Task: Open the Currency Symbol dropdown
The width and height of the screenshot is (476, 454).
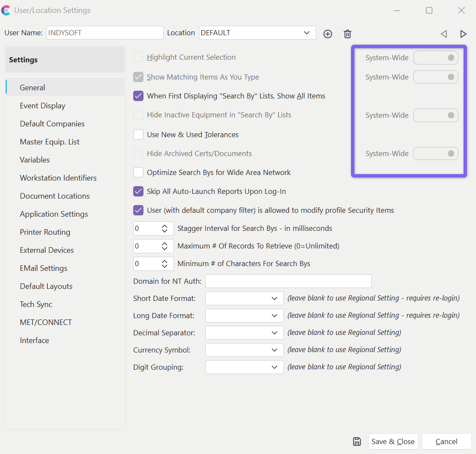Action: [x=275, y=350]
